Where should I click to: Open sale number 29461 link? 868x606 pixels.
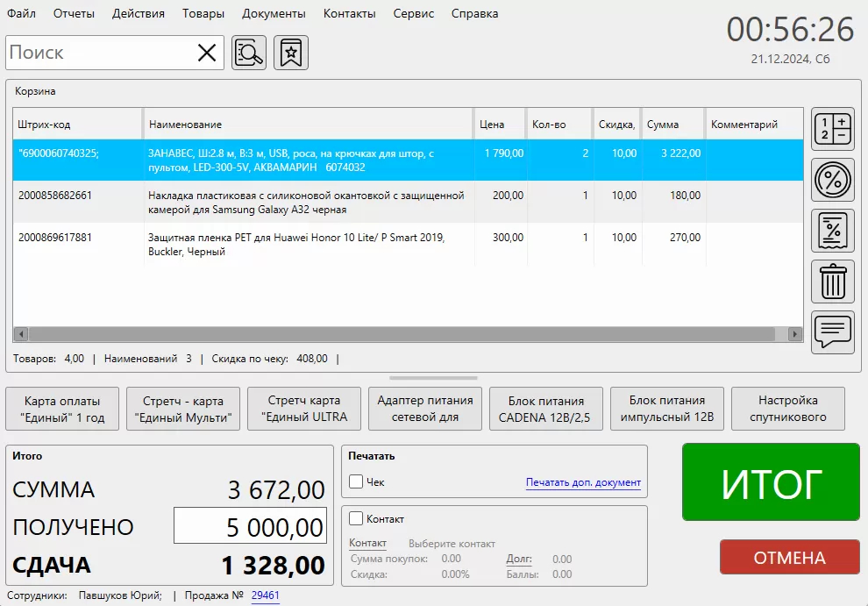tap(265, 595)
